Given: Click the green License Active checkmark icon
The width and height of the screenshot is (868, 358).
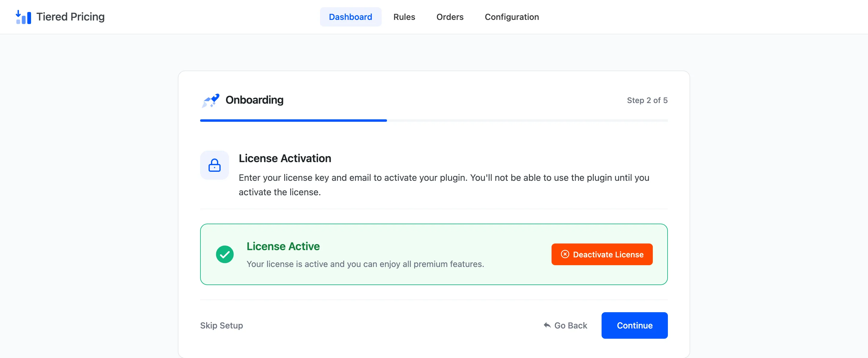Looking at the screenshot, I should click(225, 254).
